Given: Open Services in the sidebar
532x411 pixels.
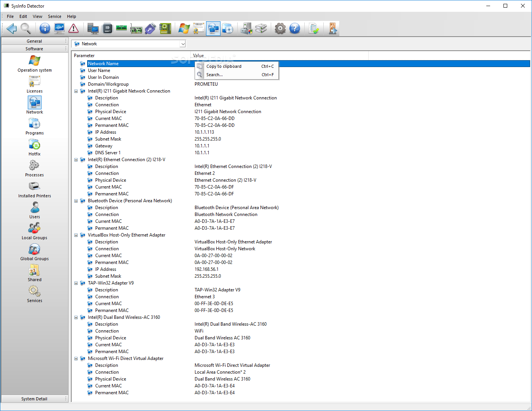Looking at the screenshot, I should [35, 294].
